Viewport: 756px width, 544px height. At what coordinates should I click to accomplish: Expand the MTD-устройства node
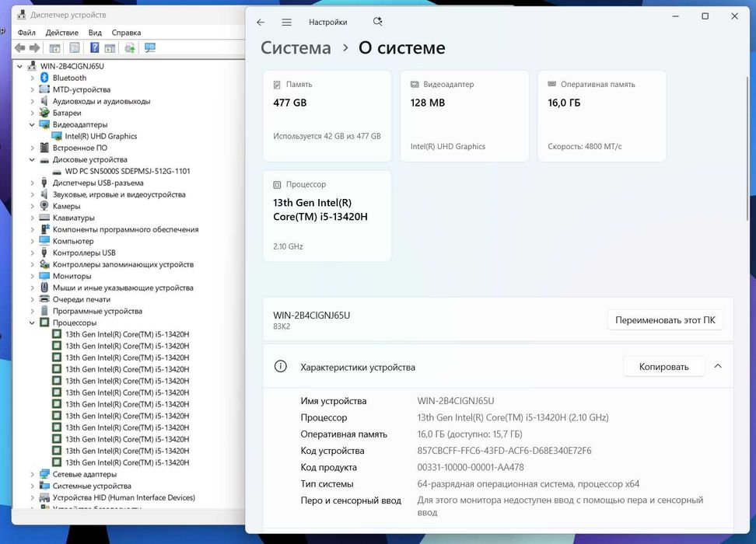[x=32, y=89]
